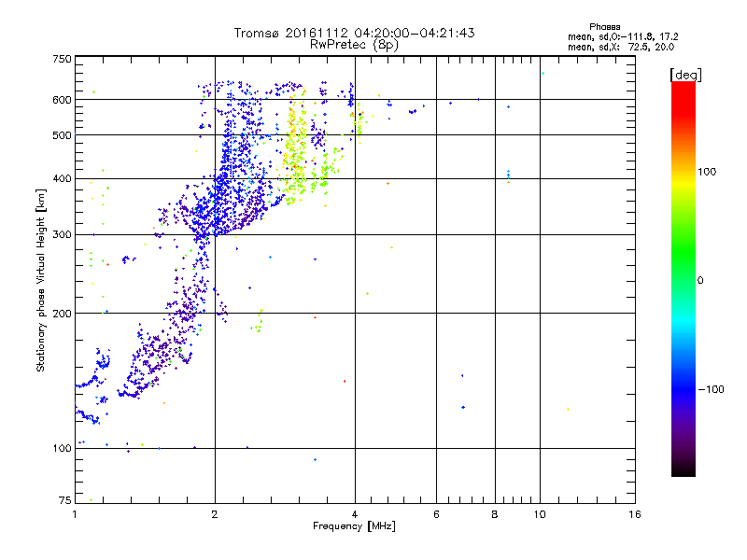Click the x-axis tick label '10'

540,514
